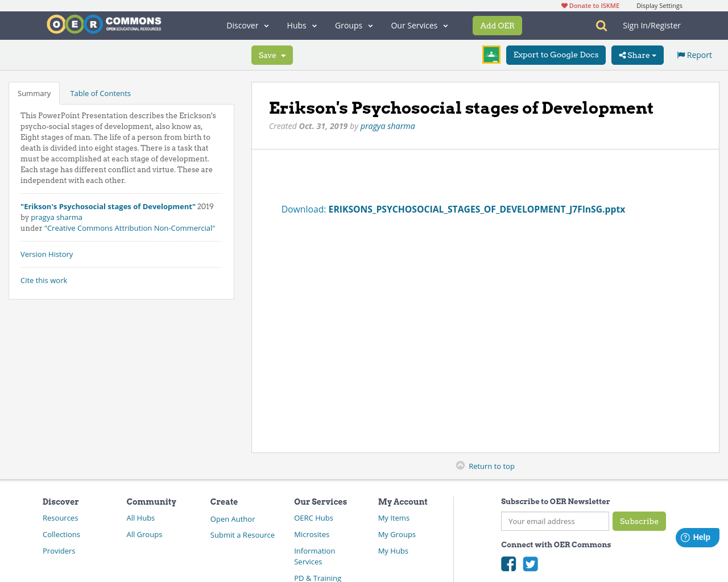This screenshot has height=582, width=728.
Task: Expand the Our Services menu
Action: tap(420, 26)
